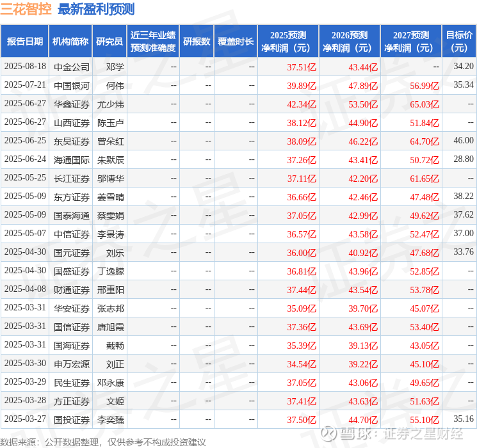Select the 2027预测净利润 column header
This screenshot has height=448, width=477.
pos(411,42)
